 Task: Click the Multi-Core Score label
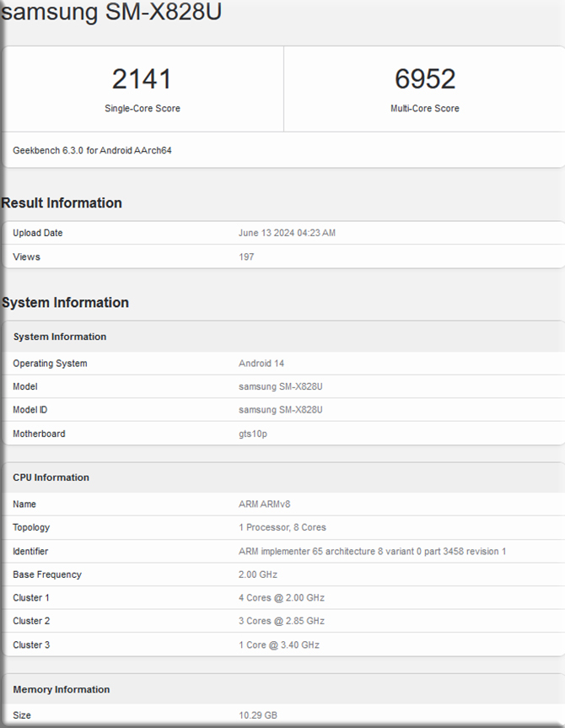(x=425, y=108)
